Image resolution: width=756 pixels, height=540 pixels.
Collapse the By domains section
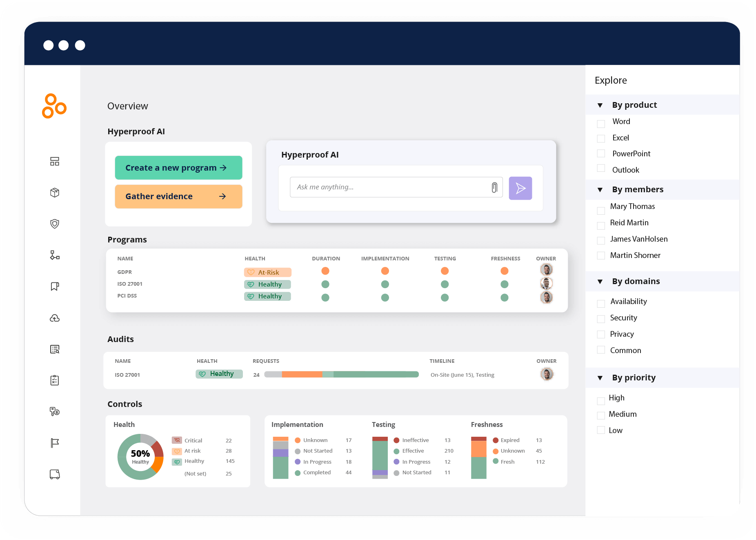600,281
